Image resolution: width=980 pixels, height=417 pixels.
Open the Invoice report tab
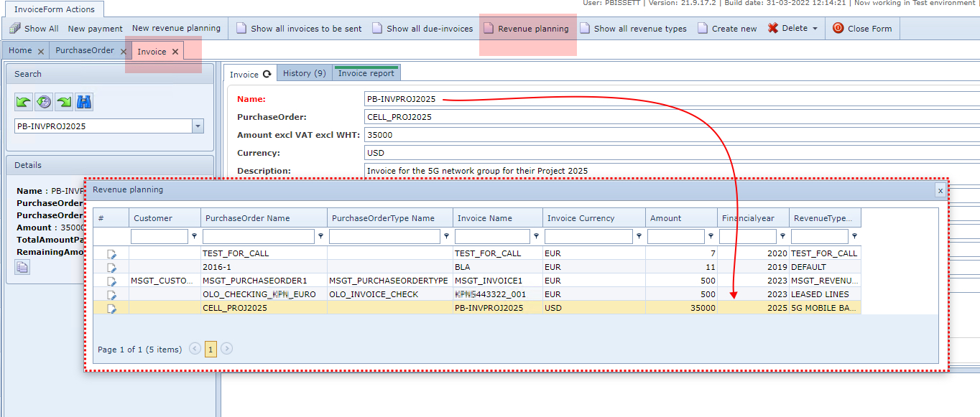[x=366, y=73]
